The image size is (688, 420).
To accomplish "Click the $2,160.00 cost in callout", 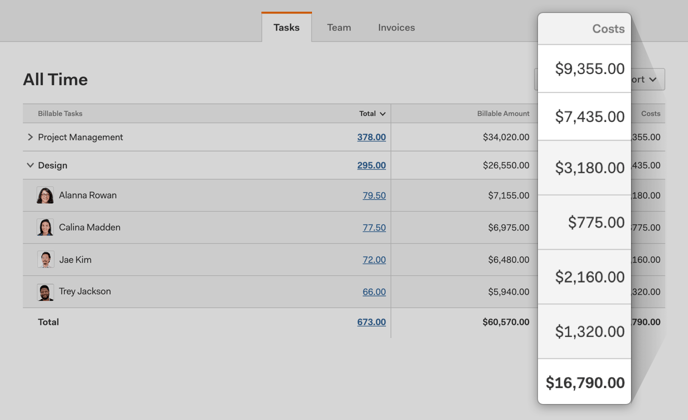I will click(x=589, y=276).
